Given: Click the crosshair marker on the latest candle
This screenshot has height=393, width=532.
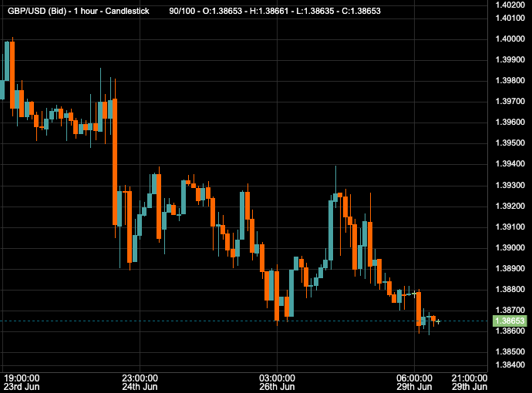Looking at the screenshot, I should coord(438,321).
